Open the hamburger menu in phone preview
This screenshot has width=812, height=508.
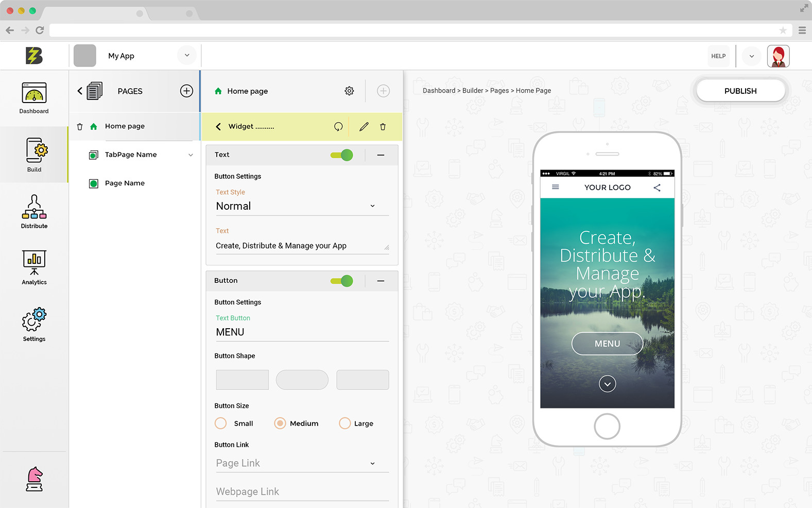[556, 187]
